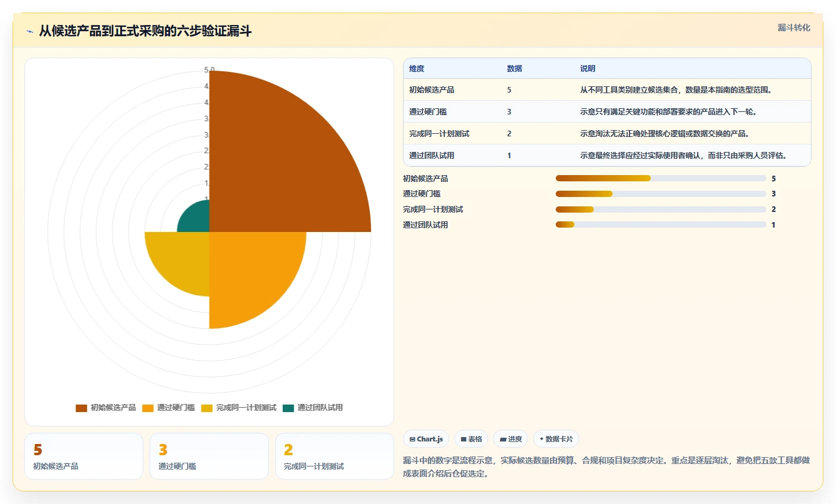This screenshot has height=504, width=836.
Task: Toggle 初始候选产品 legend swatch in chart
Action: (81, 408)
